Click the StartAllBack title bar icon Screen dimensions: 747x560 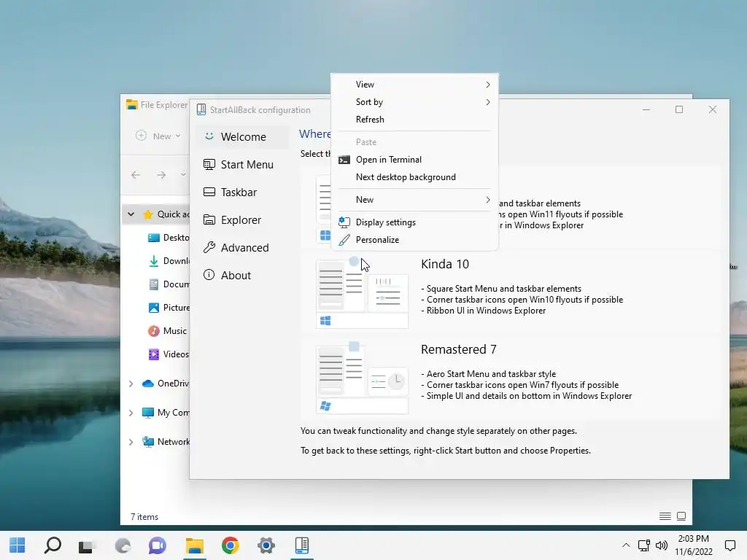click(x=201, y=110)
